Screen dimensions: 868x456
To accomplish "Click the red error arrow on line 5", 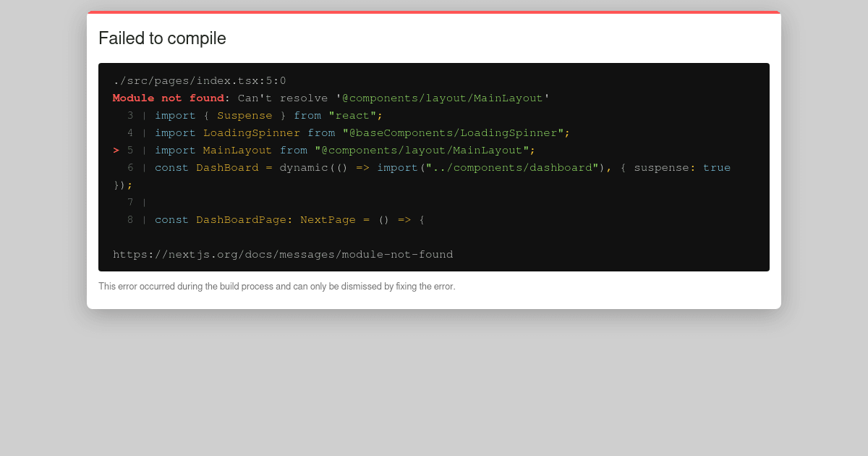I will (116, 150).
